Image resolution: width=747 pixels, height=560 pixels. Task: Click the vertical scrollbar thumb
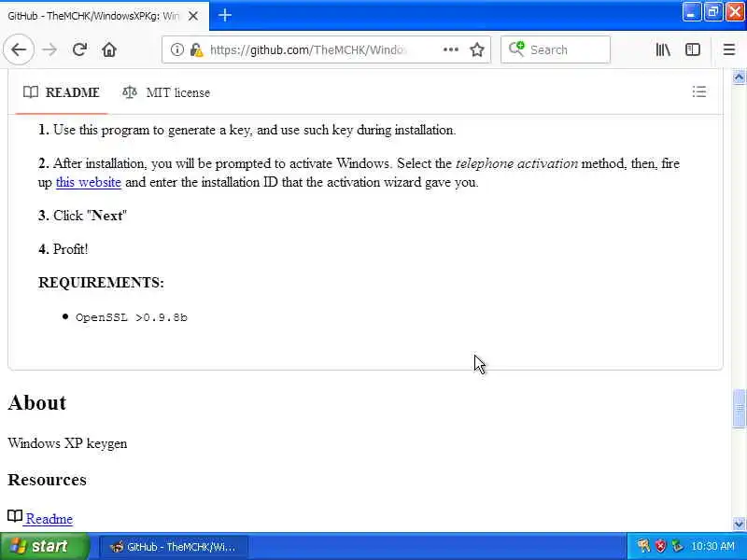[739, 409]
